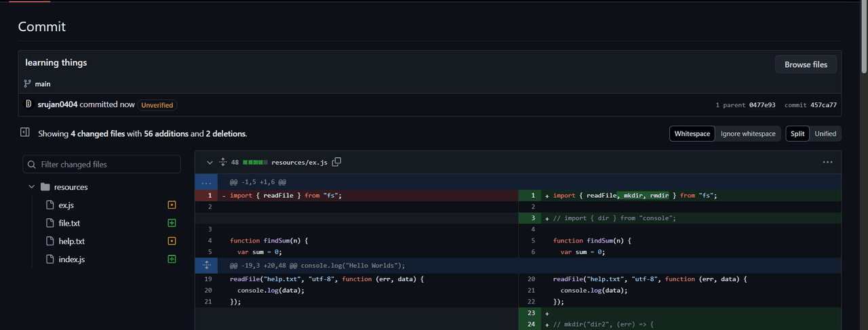
Task: Select the Whitespace display option
Action: (x=692, y=133)
